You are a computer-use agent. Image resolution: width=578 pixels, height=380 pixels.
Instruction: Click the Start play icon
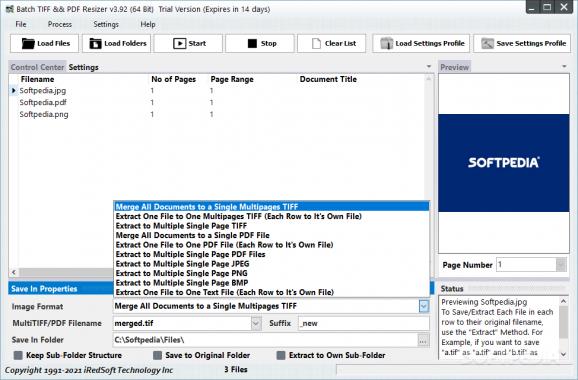pyautogui.click(x=180, y=43)
